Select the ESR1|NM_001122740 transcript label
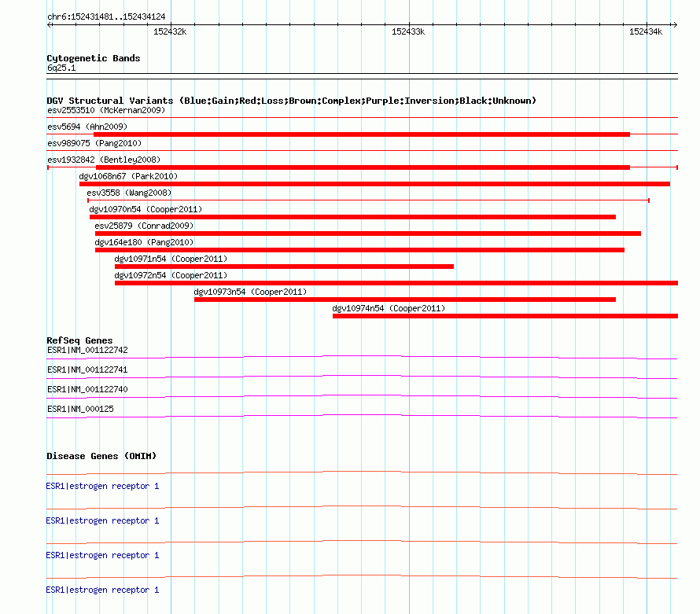This screenshot has width=700, height=614. [87, 390]
